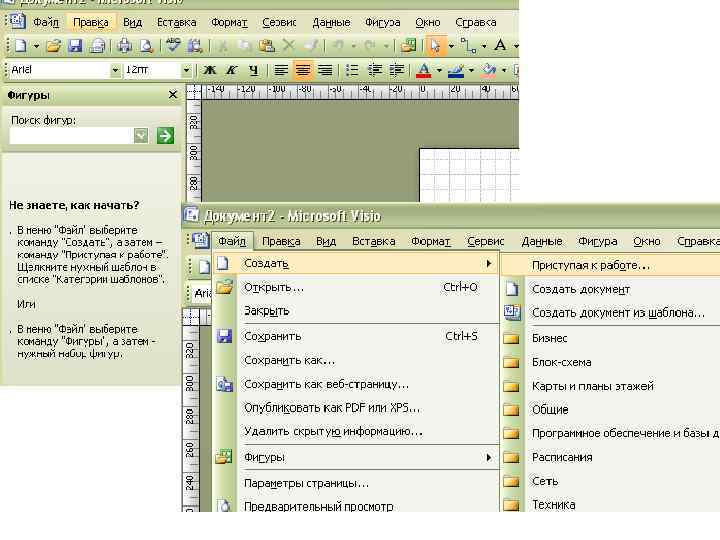Click the green search arrow in the Фигуры panel
720x540 pixels.
pyautogui.click(x=165, y=135)
